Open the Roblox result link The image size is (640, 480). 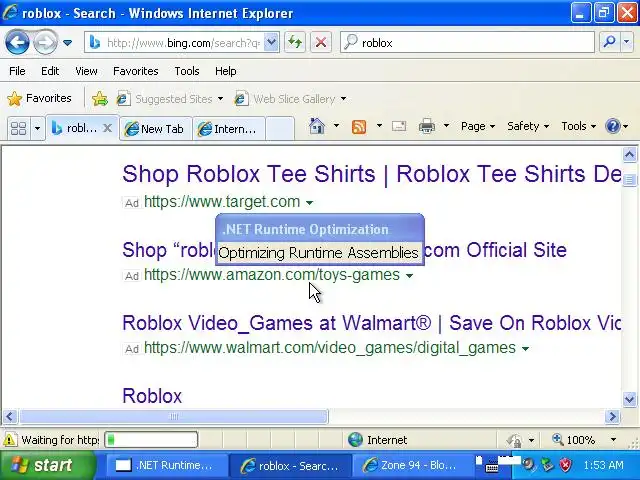point(152,396)
